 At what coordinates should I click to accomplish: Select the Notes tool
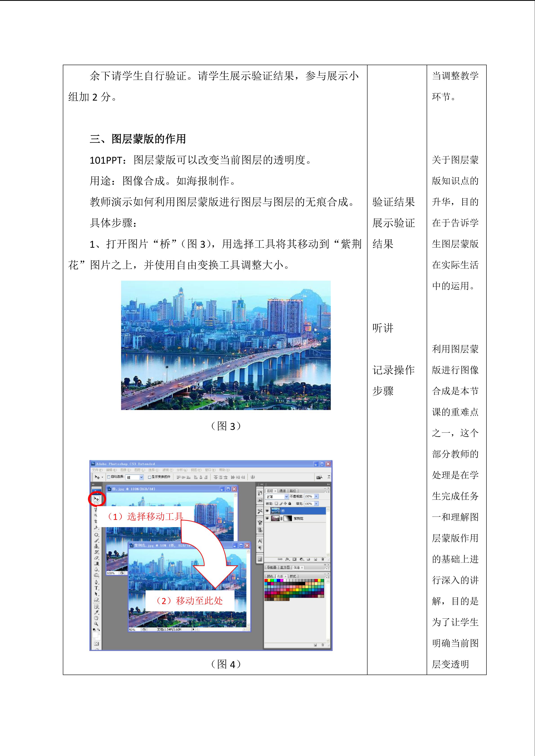(x=97, y=607)
